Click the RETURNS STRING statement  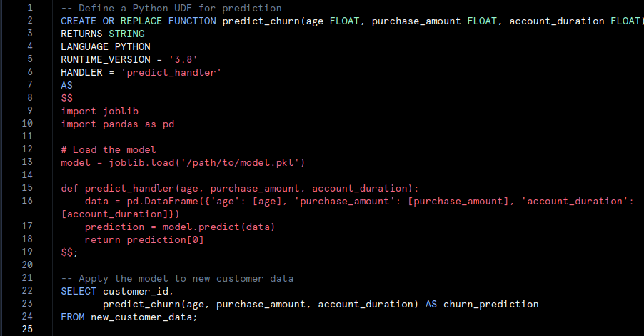103,34
